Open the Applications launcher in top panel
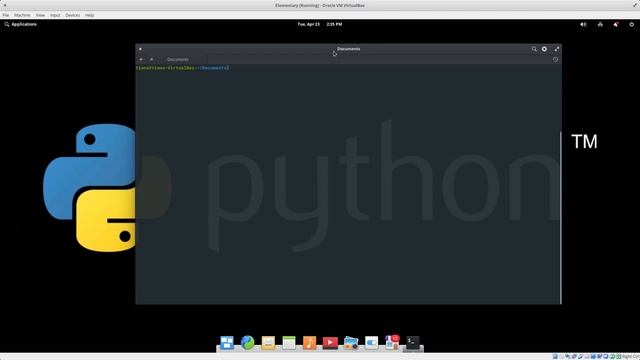 click(x=20, y=24)
